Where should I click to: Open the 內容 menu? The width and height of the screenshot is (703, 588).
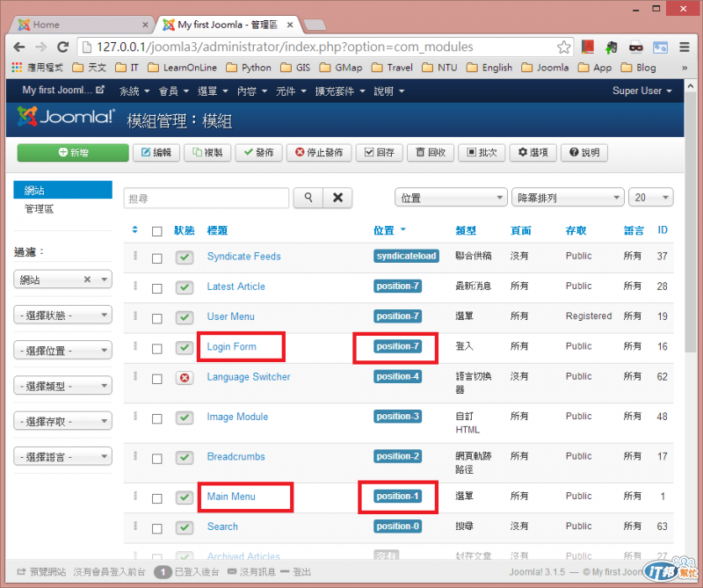point(252,91)
